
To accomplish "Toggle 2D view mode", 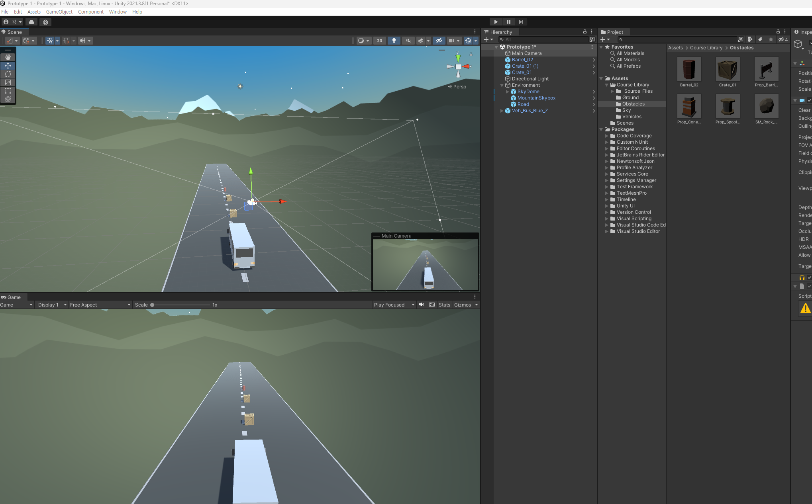I will pos(379,41).
